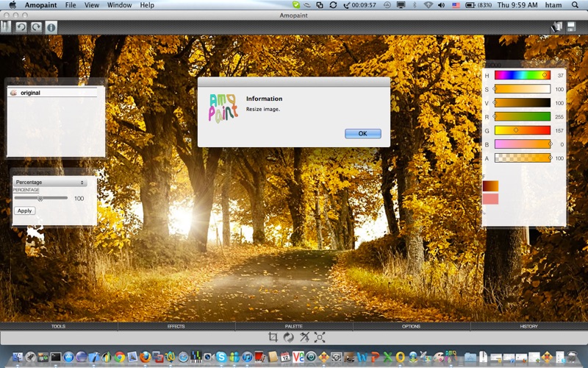Click the hue value '37'
The height and width of the screenshot is (368, 588).
(560, 76)
